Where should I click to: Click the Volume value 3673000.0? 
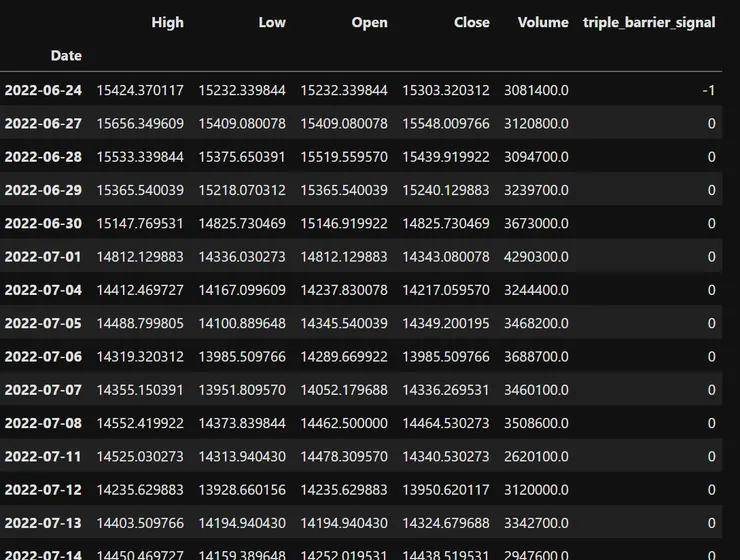pyautogui.click(x=536, y=223)
